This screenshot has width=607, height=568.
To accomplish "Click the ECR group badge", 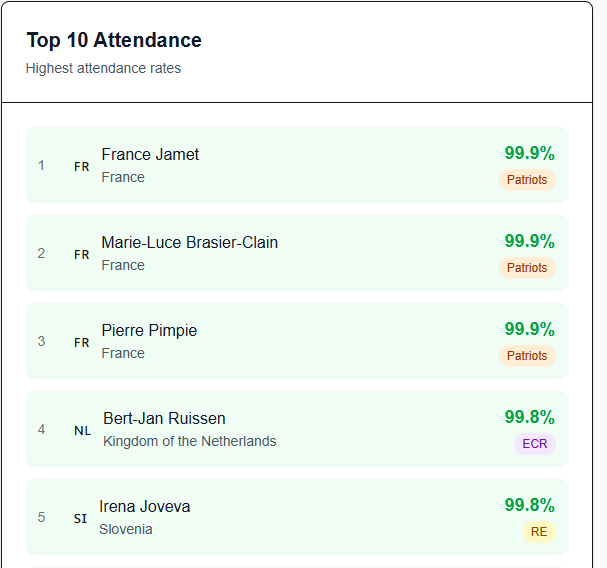I will (x=535, y=444).
